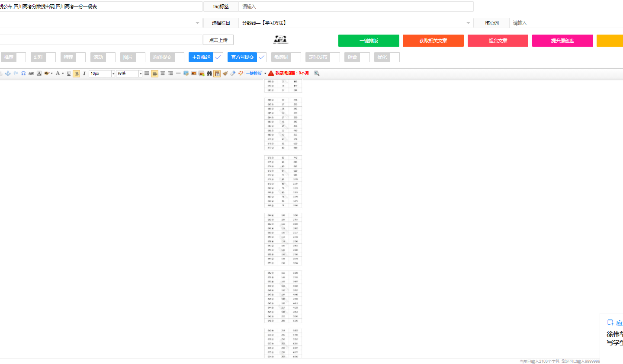Insert multiple images via toolbar icon
The image size is (623, 364).
(x=202, y=73)
